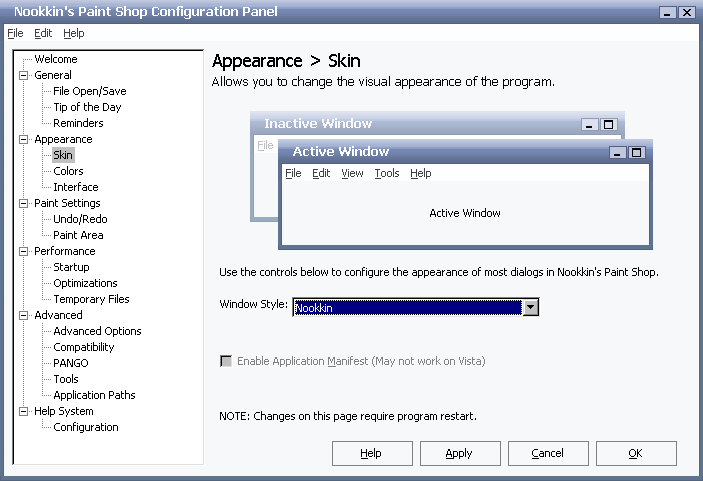Open the Help menu in menu bar
The image size is (703, 481).
(x=74, y=33)
